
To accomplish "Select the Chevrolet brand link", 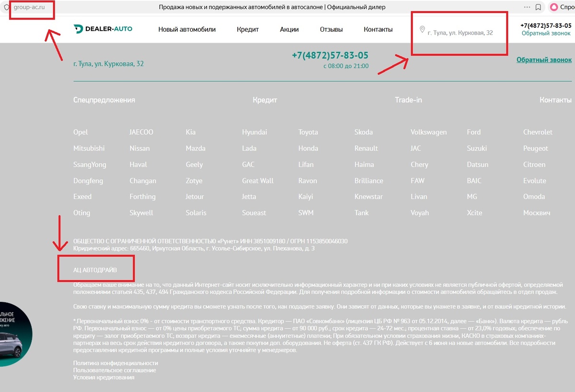I will [538, 132].
